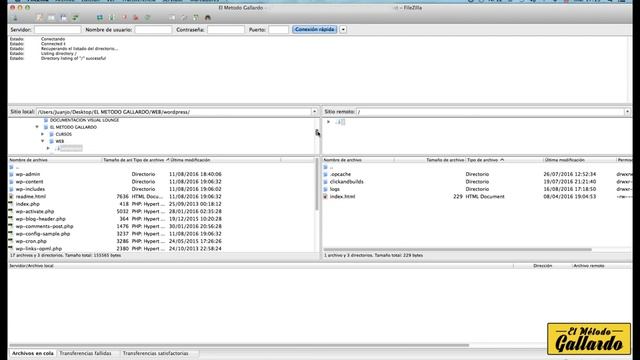Select wp-config-sample.php in the local list
This screenshot has width=640, height=360.
pyautogui.click(x=43, y=234)
